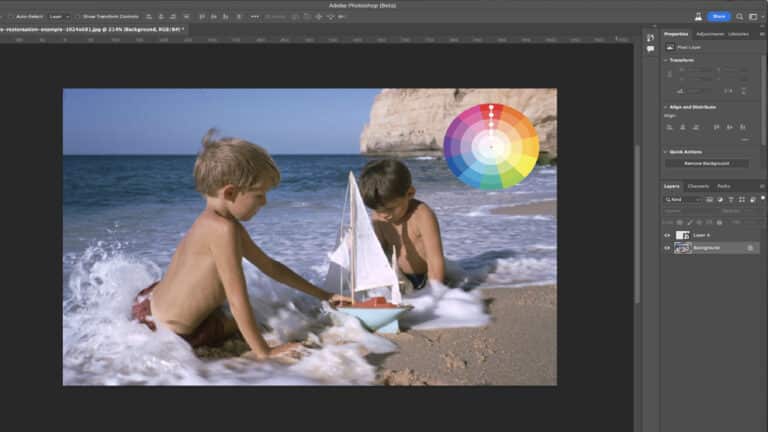Collapse the Transform section
Screen dimensions: 768x432
666,60
